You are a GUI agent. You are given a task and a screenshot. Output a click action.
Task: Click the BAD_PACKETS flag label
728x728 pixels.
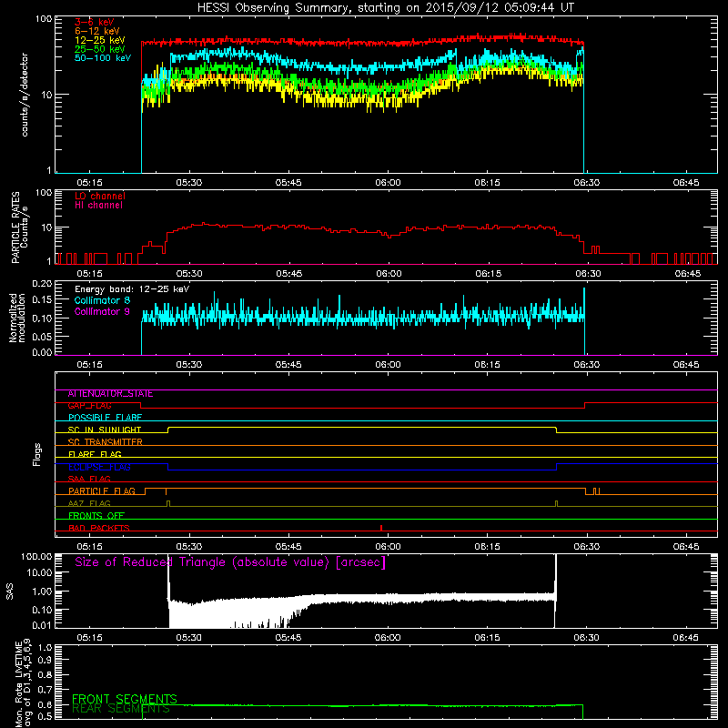coord(99,529)
